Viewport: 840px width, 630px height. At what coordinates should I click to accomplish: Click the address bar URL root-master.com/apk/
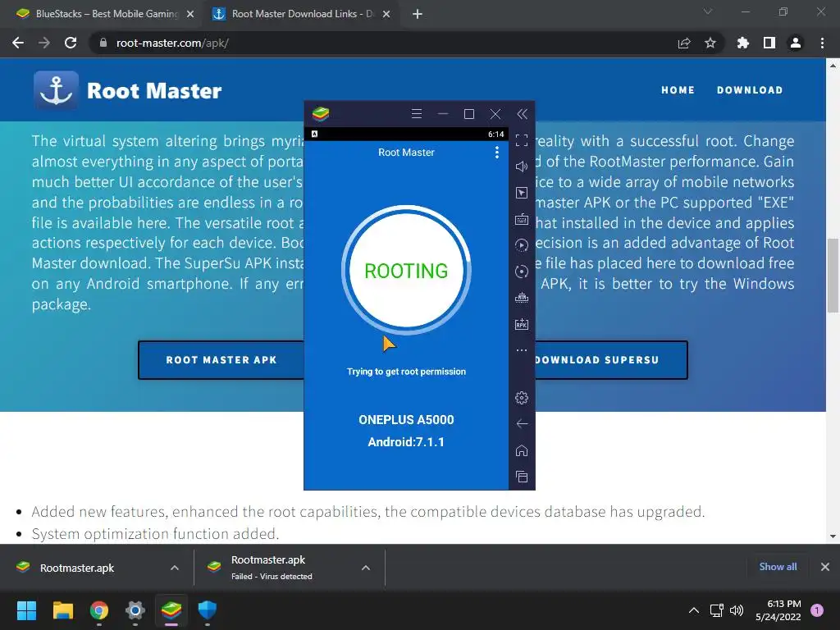click(172, 43)
